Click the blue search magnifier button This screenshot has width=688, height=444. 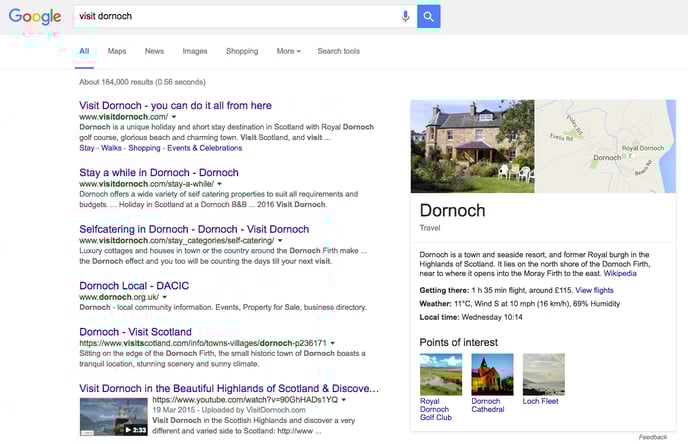coord(428,17)
